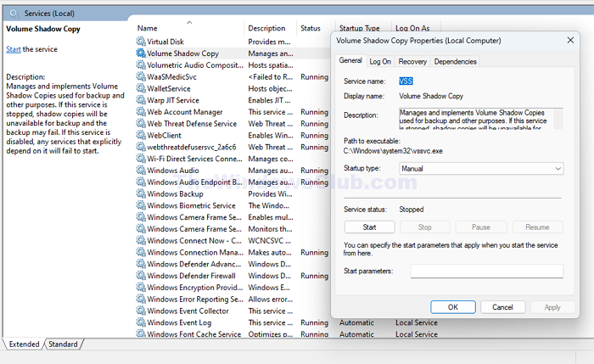Click the Description column header
Image resolution: width=594 pixels, height=364 pixels.
coord(266,28)
